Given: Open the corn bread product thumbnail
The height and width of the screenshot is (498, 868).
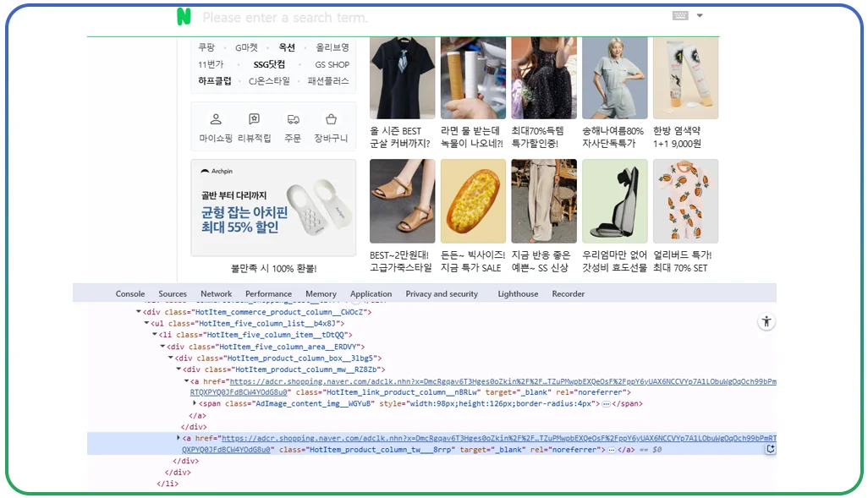Looking at the screenshot, I should [473, 201].
